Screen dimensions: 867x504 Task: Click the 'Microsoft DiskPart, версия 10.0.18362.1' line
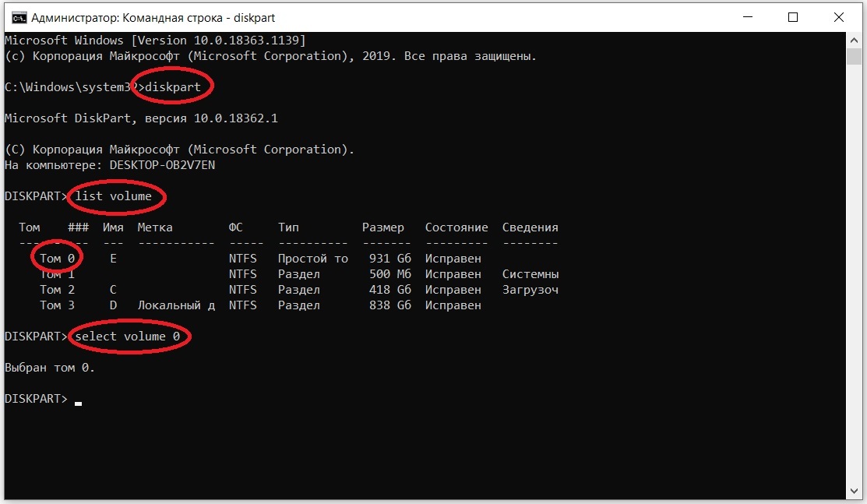[141, 118]
